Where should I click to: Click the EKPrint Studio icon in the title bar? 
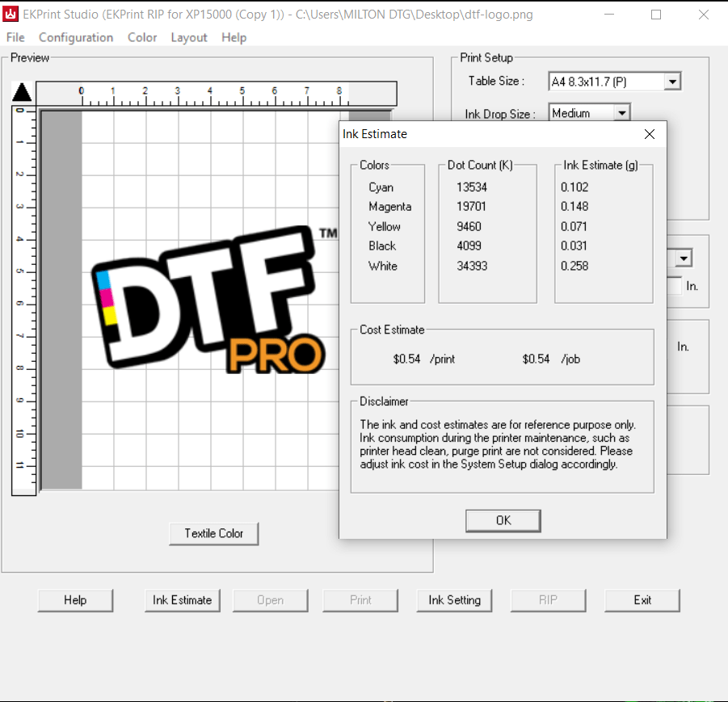point(11,14)
